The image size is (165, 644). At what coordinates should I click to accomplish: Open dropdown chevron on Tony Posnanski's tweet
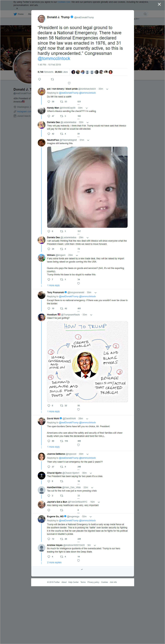click(x=95, y=292)
